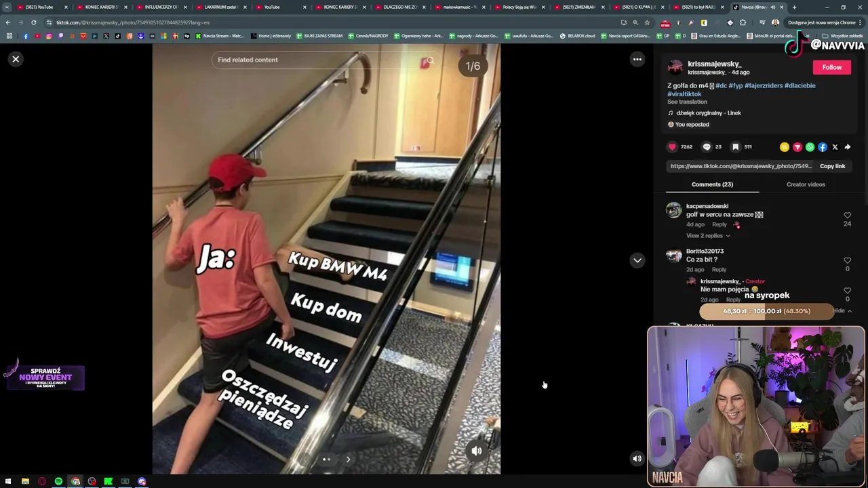Open Twitch bookmark icon

click(60, 36)
